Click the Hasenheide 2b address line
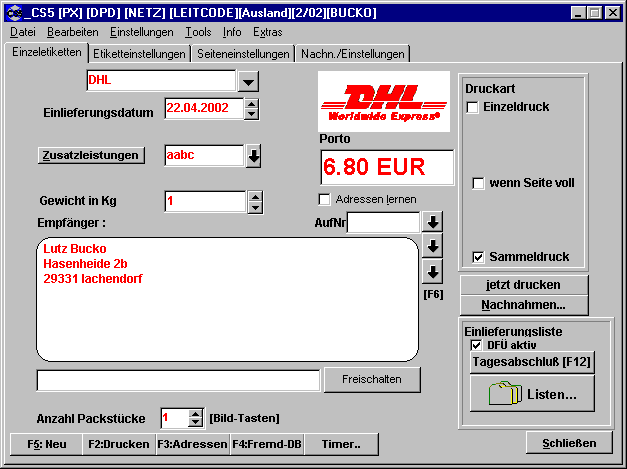 pyautogui.click(x=85, y=264)
